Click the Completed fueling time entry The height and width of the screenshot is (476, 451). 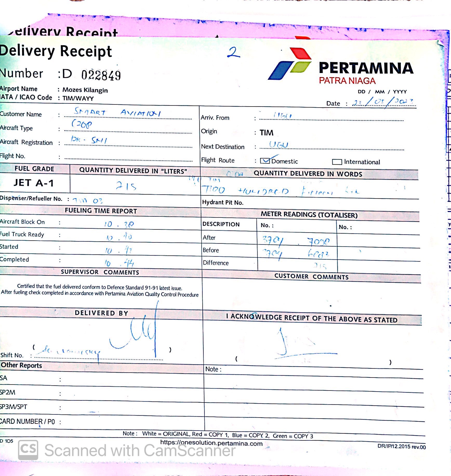120,263
